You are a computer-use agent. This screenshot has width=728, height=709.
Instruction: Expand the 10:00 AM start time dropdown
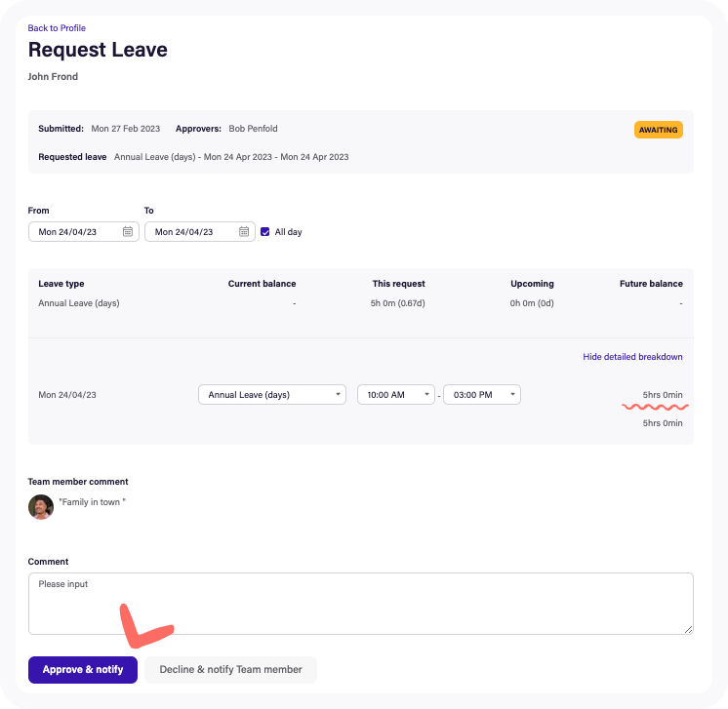[x=395, y=395]
